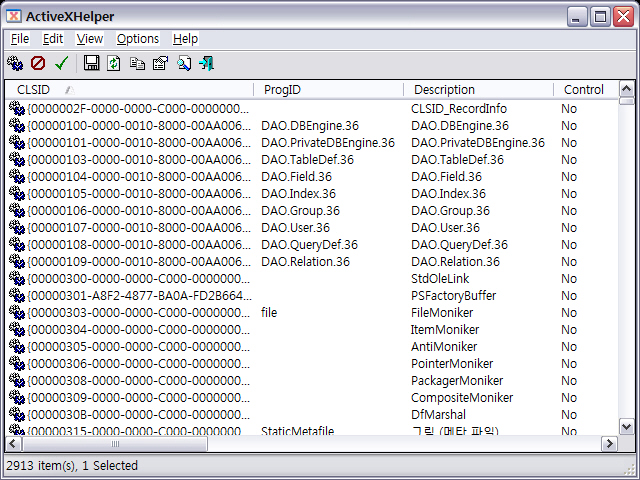
Task: Sort by the Control column header
Action: 586,89
